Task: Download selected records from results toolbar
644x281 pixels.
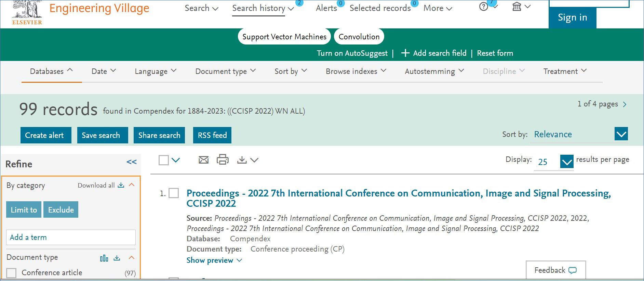Action: [x=242, y=160]
